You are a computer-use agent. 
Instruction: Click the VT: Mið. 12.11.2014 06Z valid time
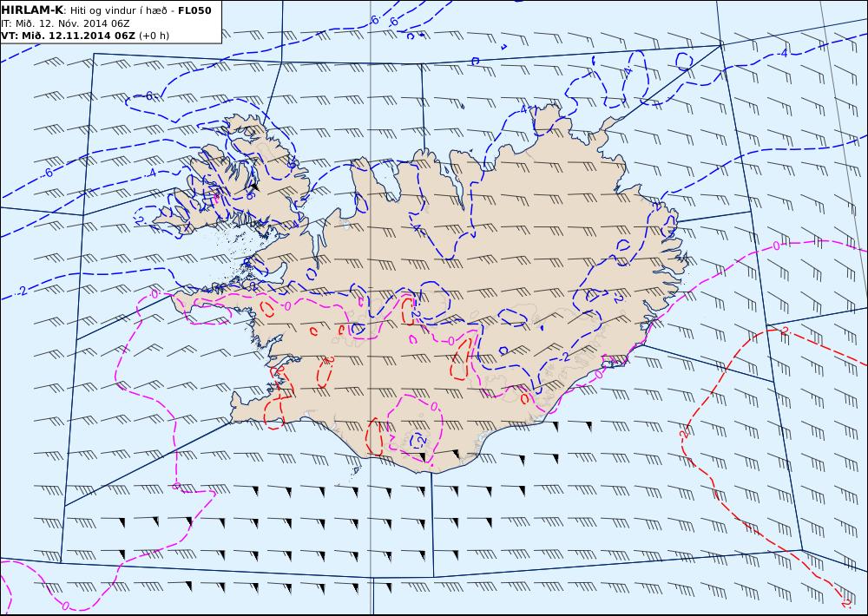(x=68, y=36)
